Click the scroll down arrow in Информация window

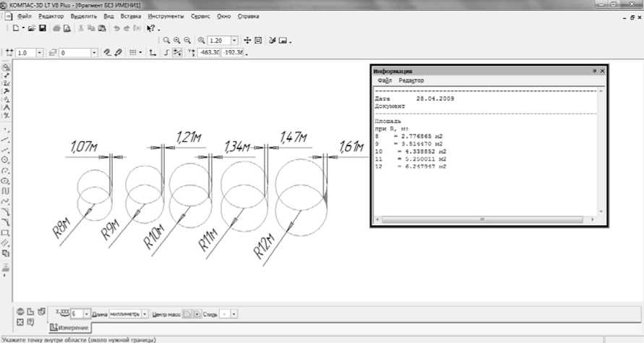point(601,211)
